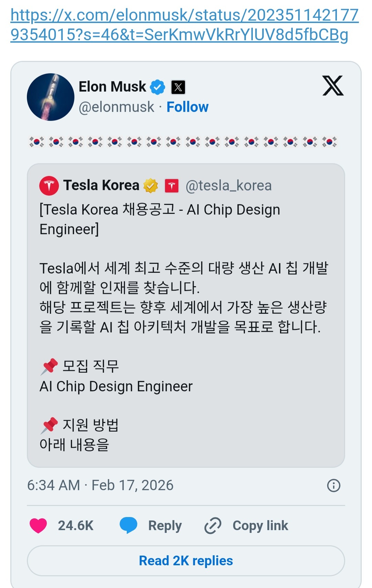
Task: Click Elon Musk's rocket profile picture
Action: coord(51,97)
